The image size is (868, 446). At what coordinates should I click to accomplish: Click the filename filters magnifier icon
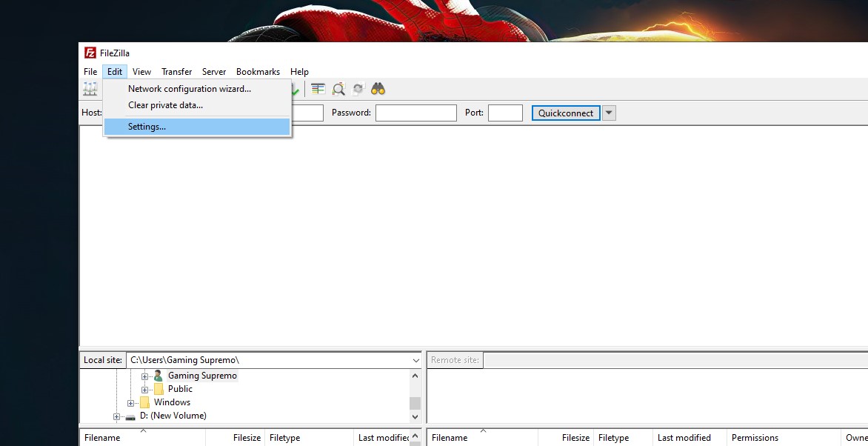point(338,90)
